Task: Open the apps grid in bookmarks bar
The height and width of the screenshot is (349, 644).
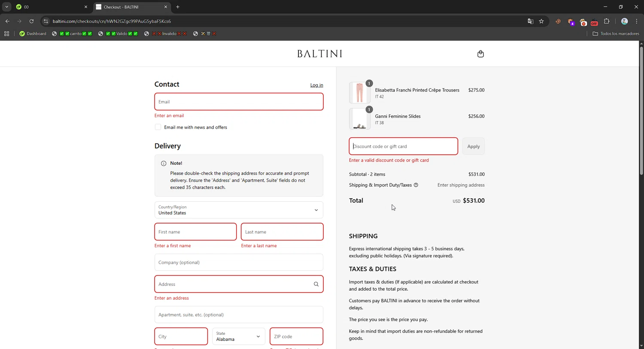Action: point(6,33)
